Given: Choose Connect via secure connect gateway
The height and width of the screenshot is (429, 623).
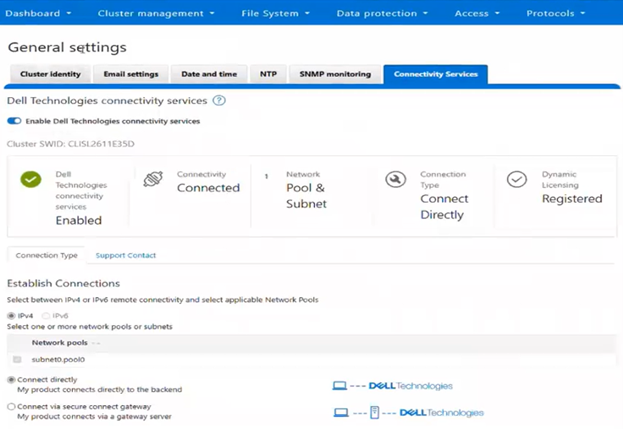Looking at the screenshot, I should tap(12, 406).
